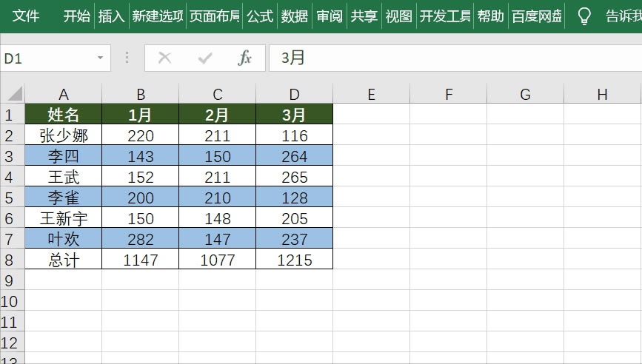Click the three-dot formula bar resize handle
This screenshot has height=364, width=642.
pos(127,58)
